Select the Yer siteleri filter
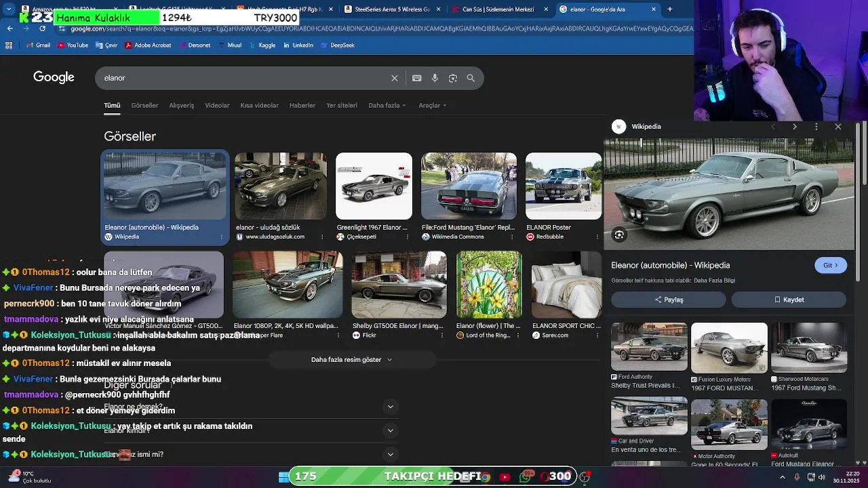 [x=342, y=106]
